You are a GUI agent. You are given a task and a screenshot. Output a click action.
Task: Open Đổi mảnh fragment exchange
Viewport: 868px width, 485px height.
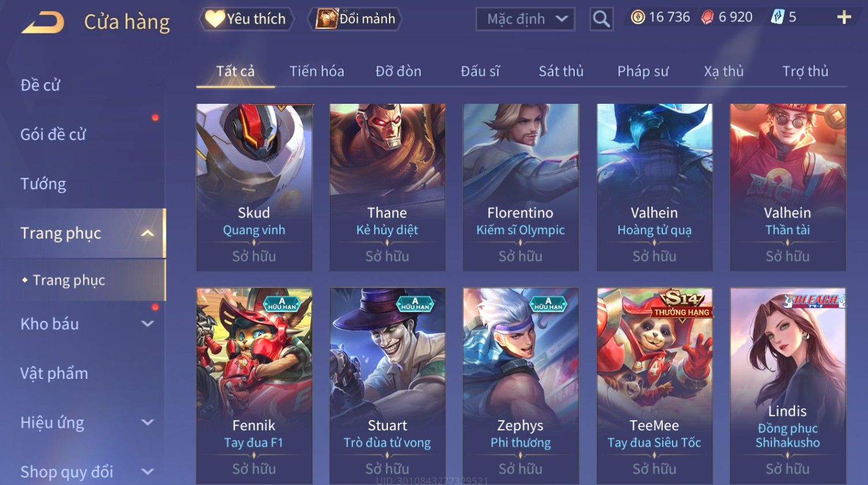click(357, 18)
